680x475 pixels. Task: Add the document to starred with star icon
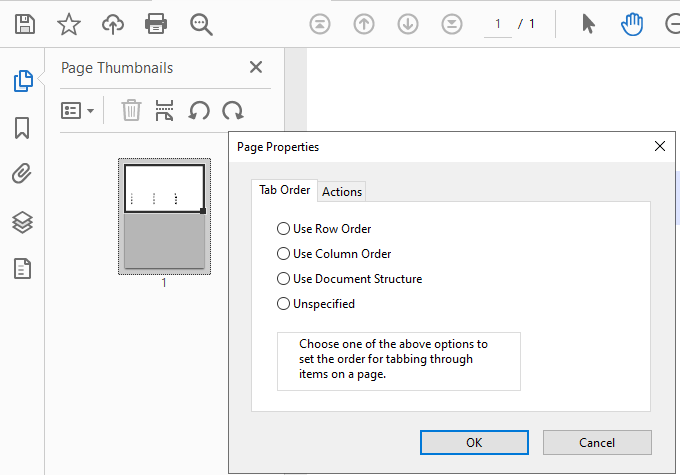click(69, 24)
